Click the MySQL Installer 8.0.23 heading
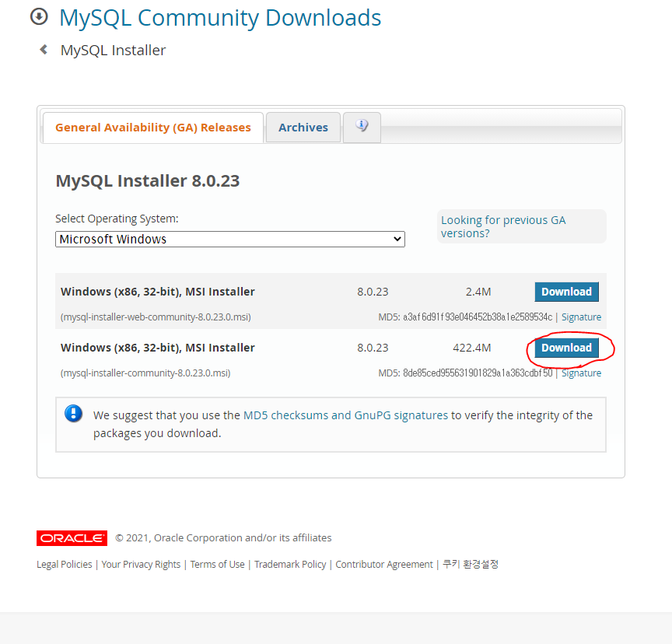 coord(148,180)
